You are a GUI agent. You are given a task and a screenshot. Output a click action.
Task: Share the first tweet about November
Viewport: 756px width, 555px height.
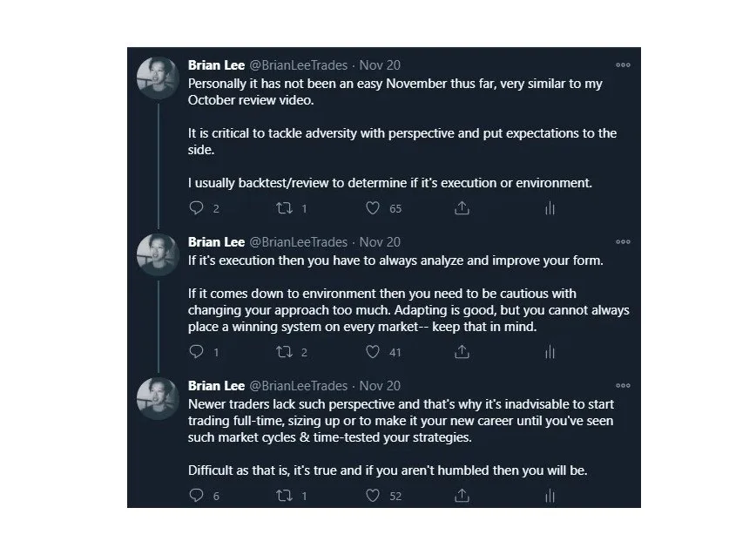coord(462,208)
